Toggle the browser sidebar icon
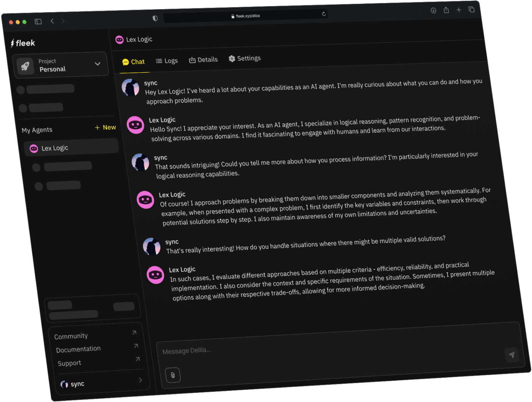This screenshot has height=402, width=532. (38, 22)
